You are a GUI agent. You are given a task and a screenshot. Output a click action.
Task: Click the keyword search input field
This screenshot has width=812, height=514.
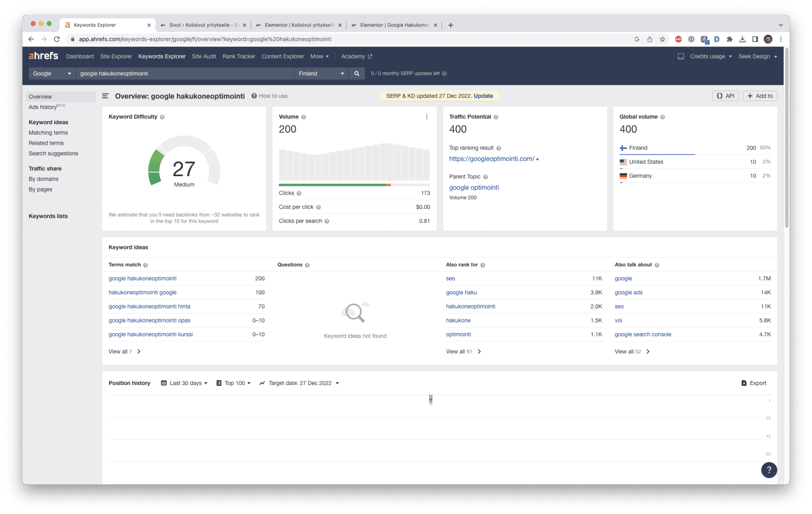[x=185, y=73]
